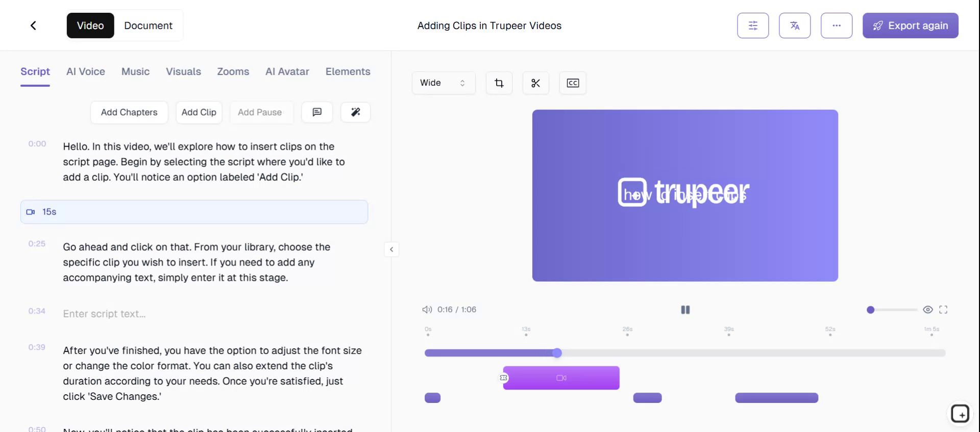Click the 0:39 timestamp in script

[x=37, y=347]
